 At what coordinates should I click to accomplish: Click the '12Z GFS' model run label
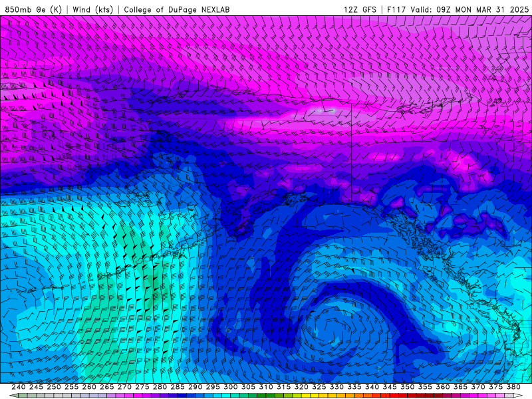(x=360, y=9)
